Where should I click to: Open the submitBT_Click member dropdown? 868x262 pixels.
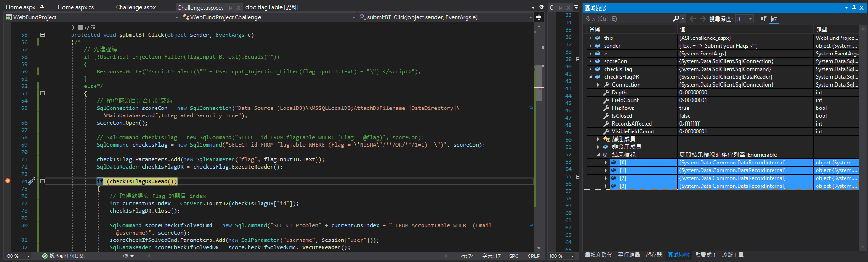tap(531, 17)
